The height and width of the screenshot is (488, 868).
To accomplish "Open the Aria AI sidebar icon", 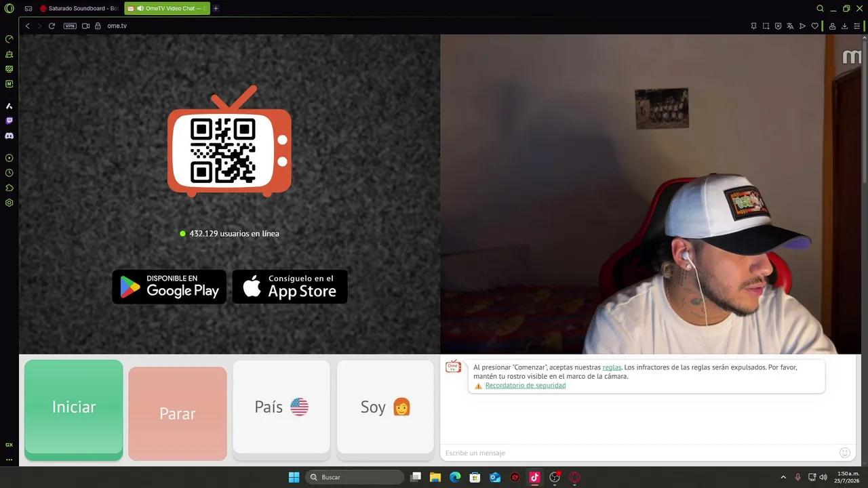I will click(x=9, y=106).
